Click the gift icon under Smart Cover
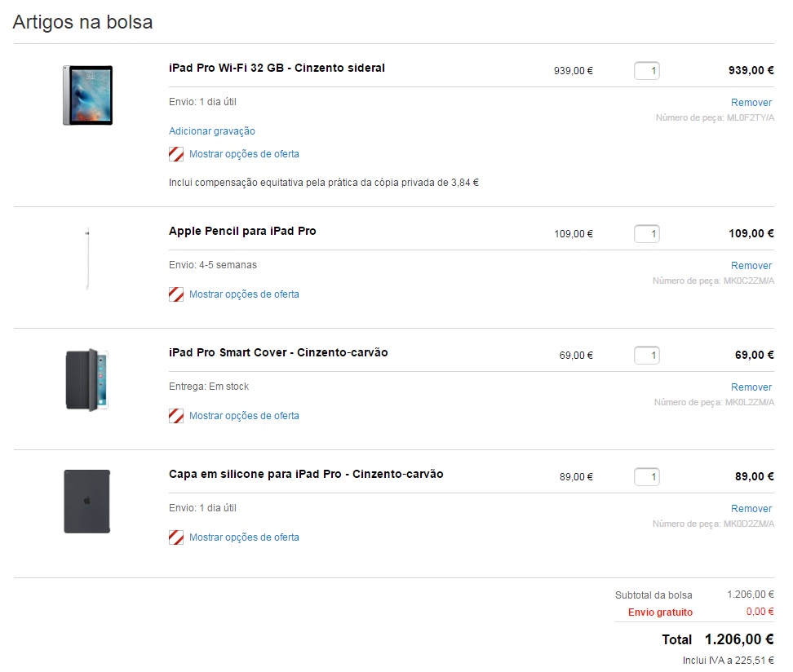 tap(176, 416)
